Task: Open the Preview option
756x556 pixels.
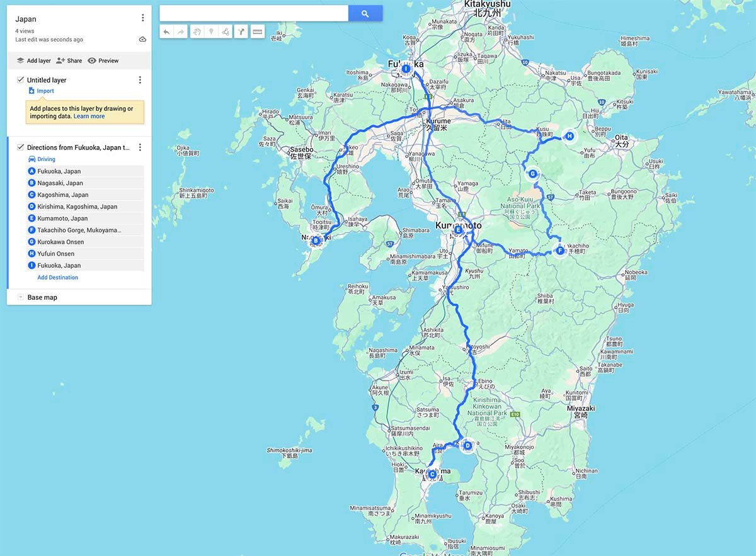Action: (x=103, y=61)
